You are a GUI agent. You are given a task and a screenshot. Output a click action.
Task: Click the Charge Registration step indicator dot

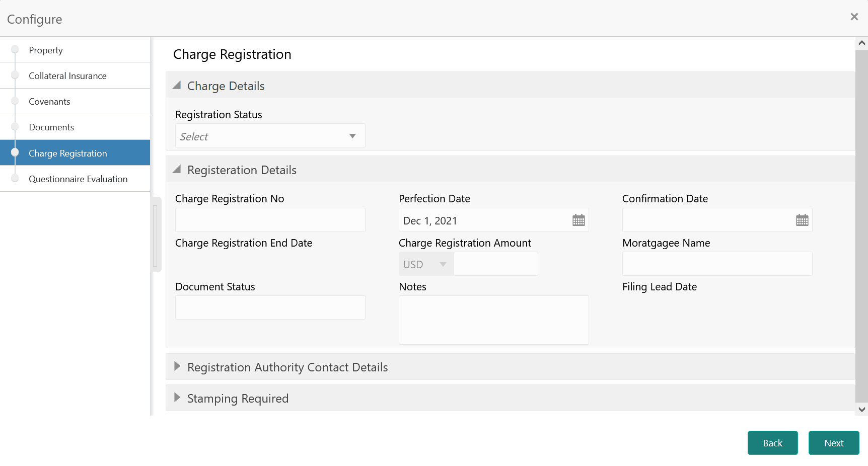pos(15,152)
